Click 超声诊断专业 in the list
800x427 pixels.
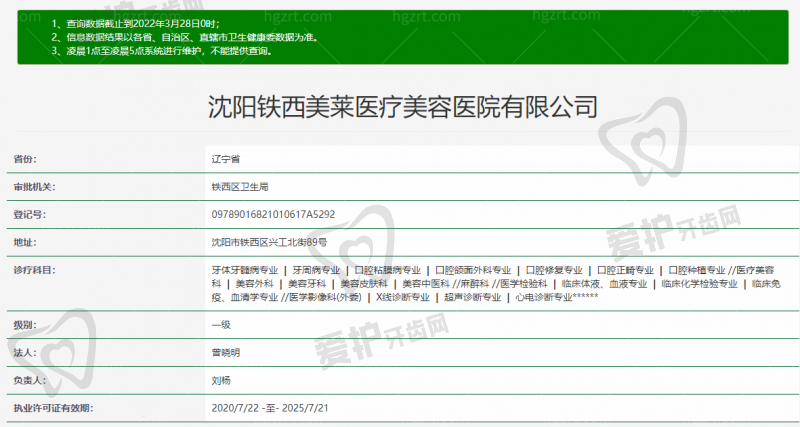point(472,297)
